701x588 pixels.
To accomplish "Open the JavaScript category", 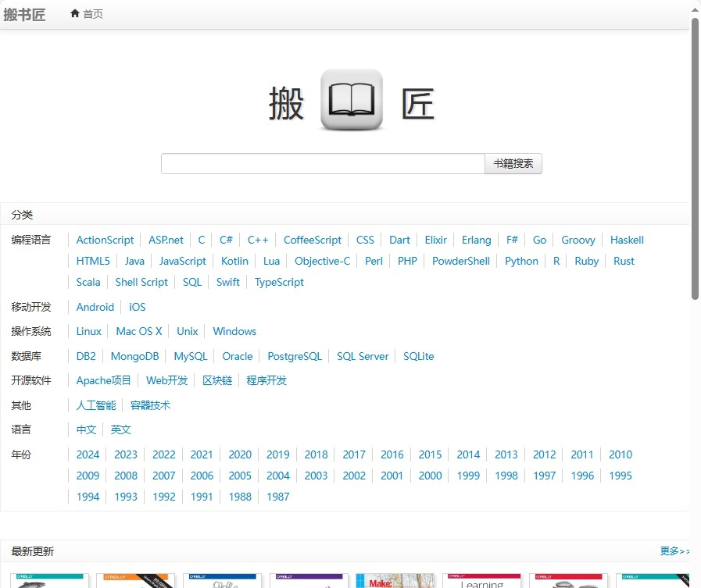I will coord(182,261).
